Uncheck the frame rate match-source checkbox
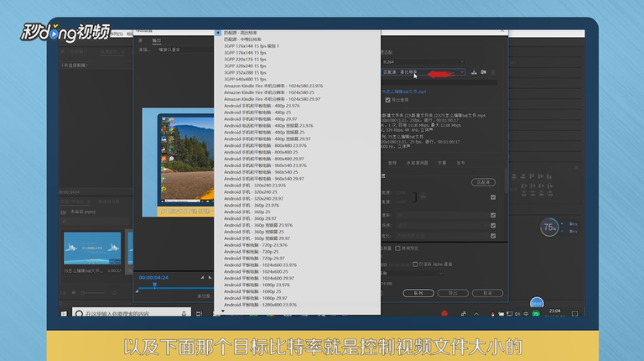This screenshot has width=644, height=361. point(493,215)
